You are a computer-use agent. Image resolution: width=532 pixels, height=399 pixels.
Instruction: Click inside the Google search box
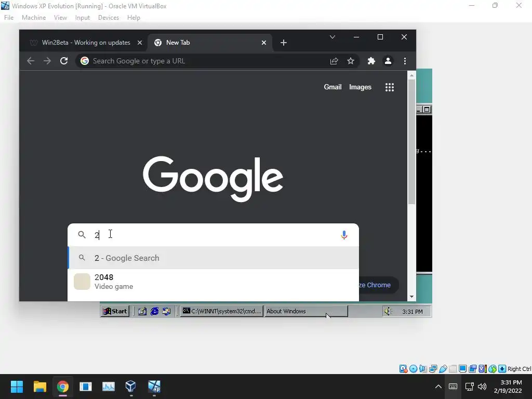(213, 235)
